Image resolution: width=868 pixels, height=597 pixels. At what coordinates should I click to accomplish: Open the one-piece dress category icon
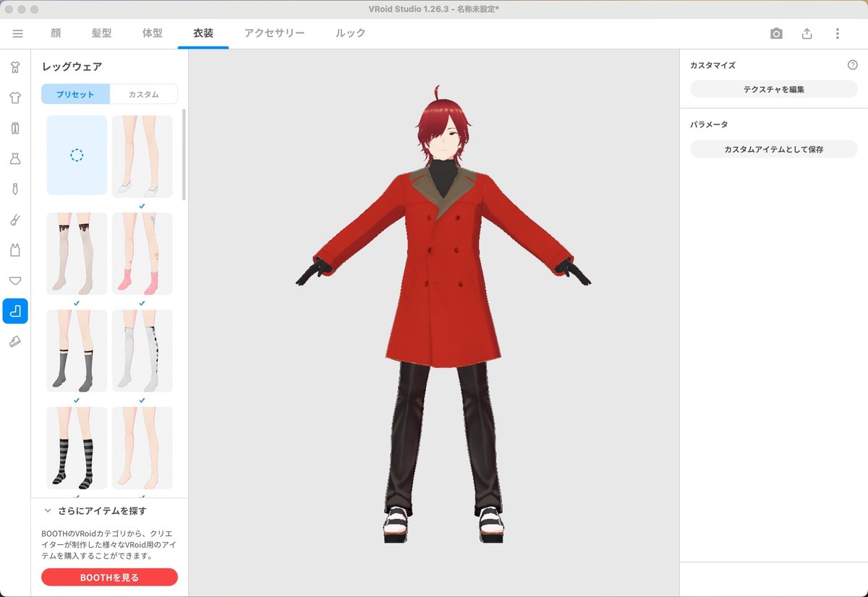coord(15,158)
